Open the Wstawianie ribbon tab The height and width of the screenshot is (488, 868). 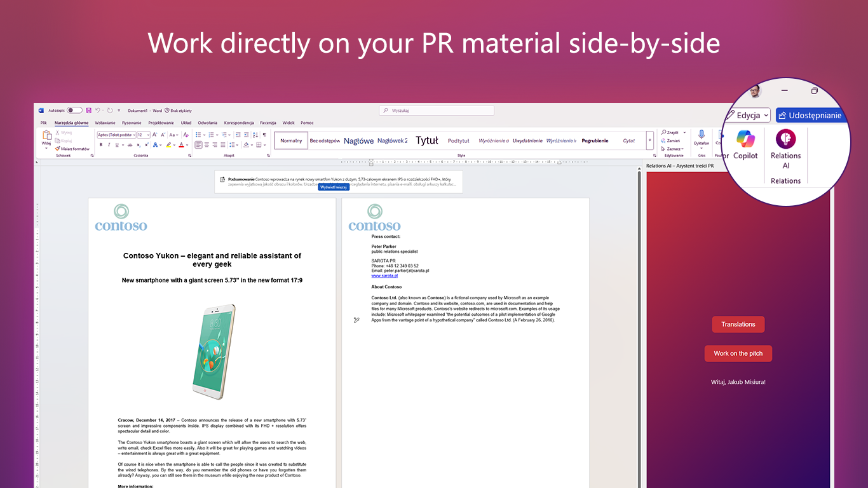pyautogui.click(x=105, y=123)
